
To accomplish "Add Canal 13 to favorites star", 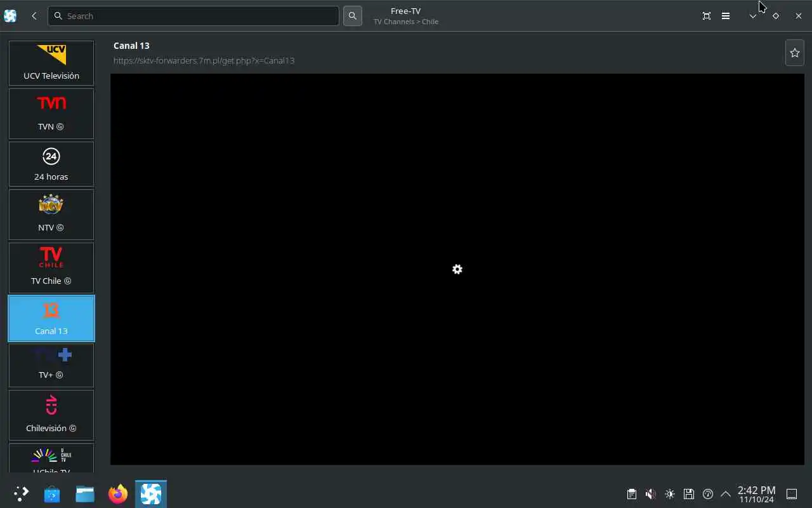I will click(795, 53).
